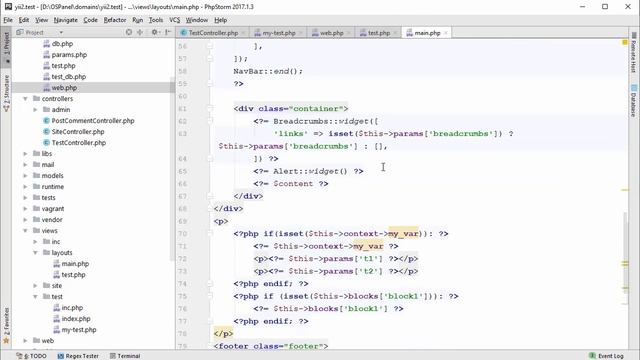Collapse the views folder
This screenshot has height=360, width=640.
[x=25, y=231]
